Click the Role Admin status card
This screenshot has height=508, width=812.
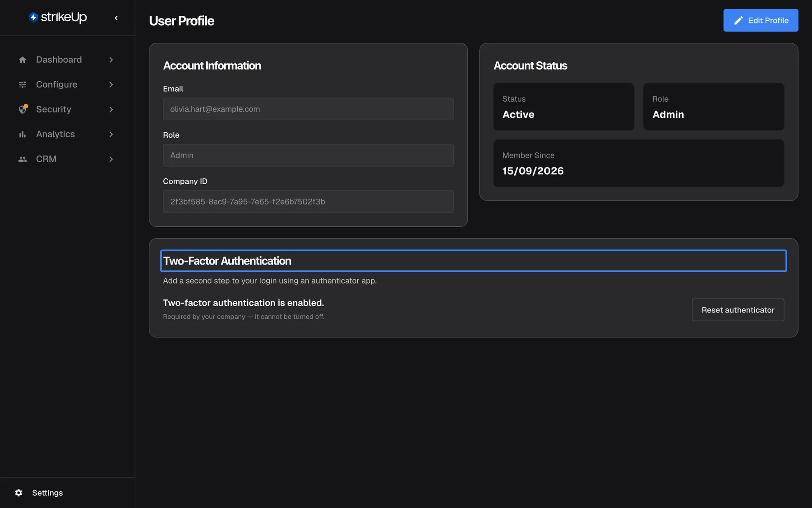714,107
